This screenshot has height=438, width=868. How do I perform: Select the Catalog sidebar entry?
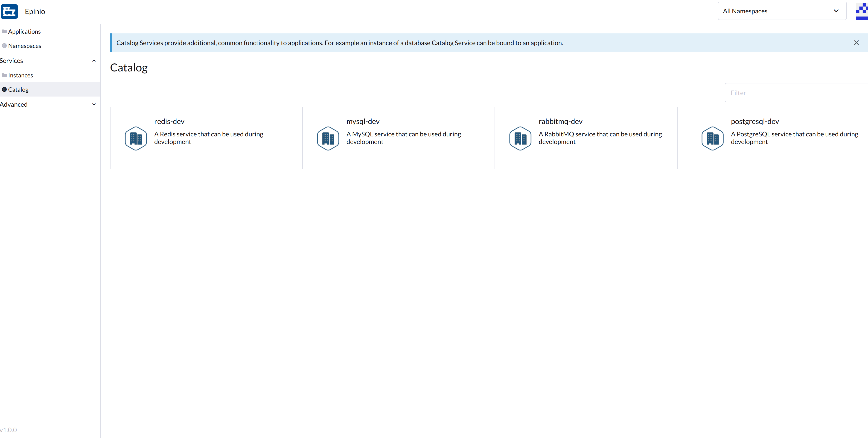tap(18, 89)
